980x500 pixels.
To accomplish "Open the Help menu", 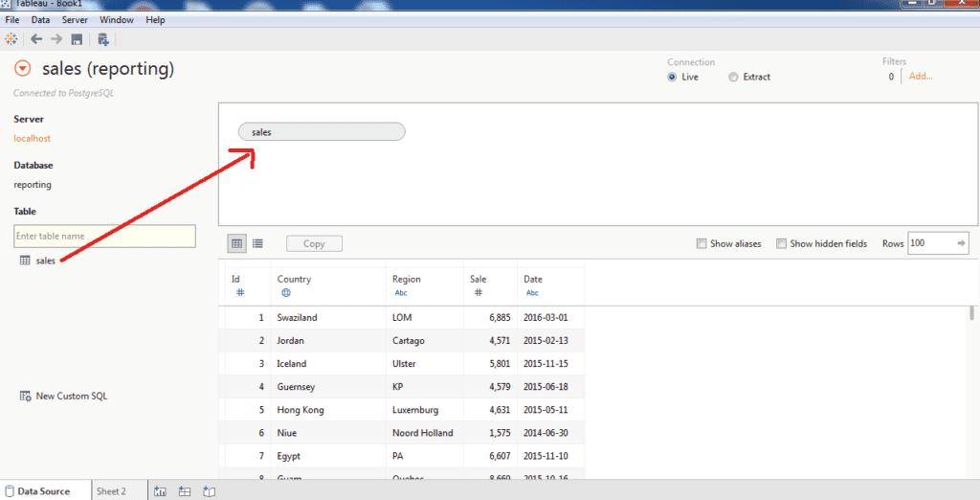I will click(155, 20).
